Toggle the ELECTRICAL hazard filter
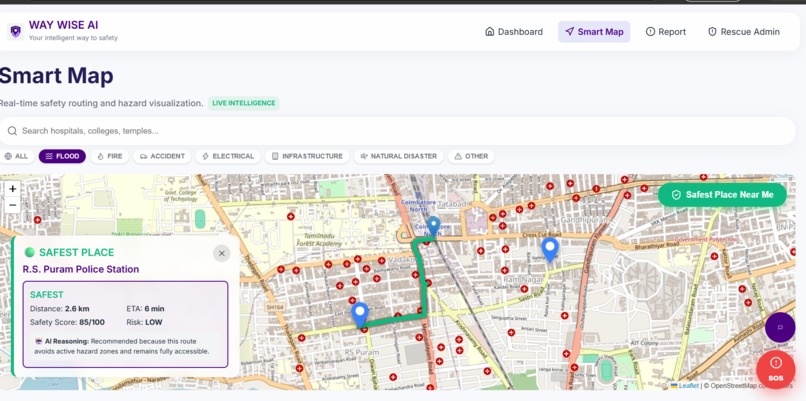The image size is (806, 401). click(228, 156)
